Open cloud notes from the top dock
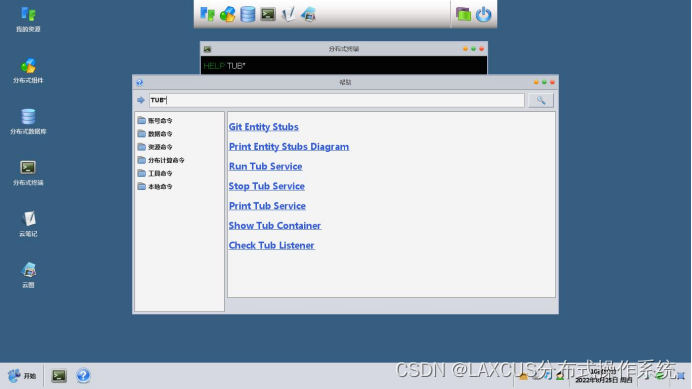Screen dimensions: 692x389 [x=288, y=14]
